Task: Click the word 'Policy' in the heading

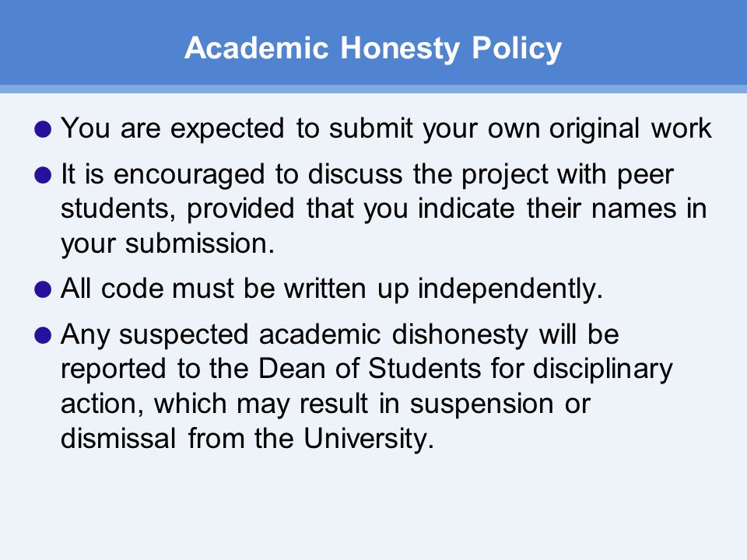Action: point(517,48)
